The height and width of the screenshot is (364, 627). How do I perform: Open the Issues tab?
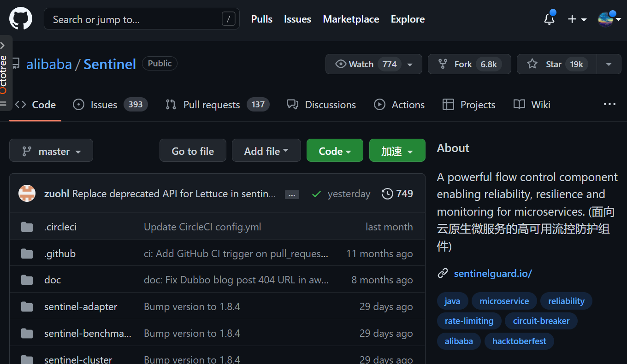[x=110, y=105]
